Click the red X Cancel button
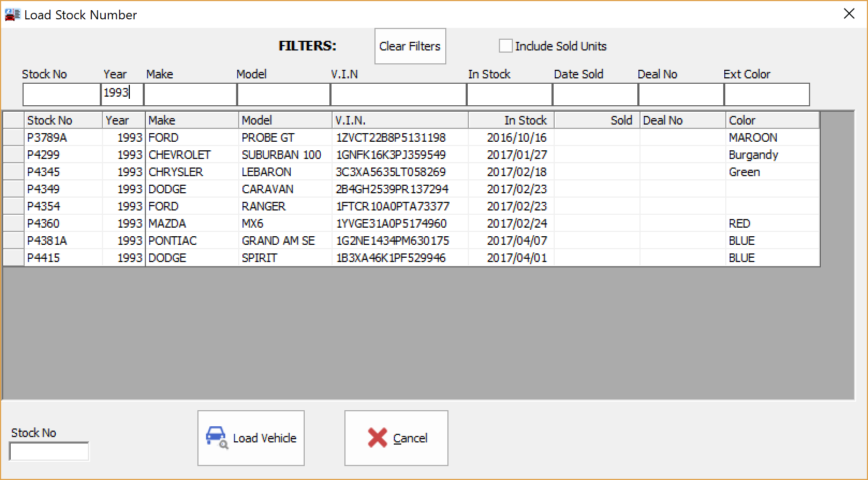Image resolution: width=868 pixels, height=480 pixels. pos(396,438)
